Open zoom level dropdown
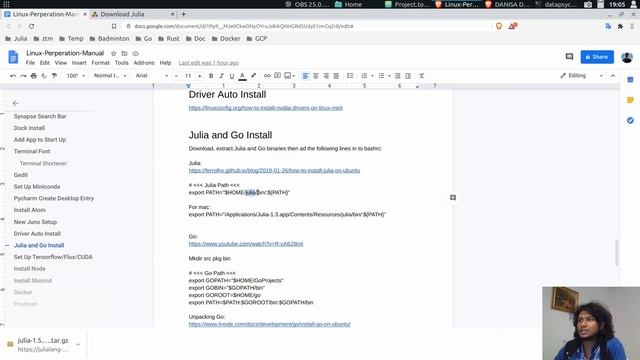This screenshot has width=640, height=360. pos(76,76)
